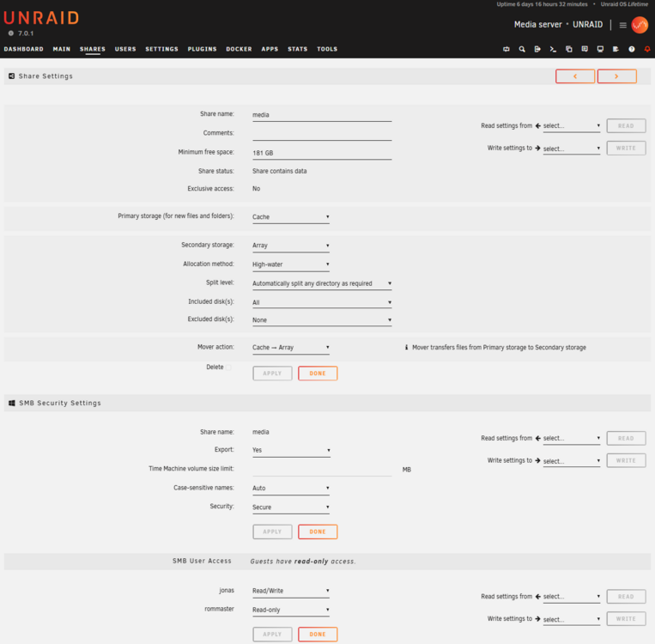Open the Plugins tab
Viewport: 655px width, 644px height.
[203, 49]
